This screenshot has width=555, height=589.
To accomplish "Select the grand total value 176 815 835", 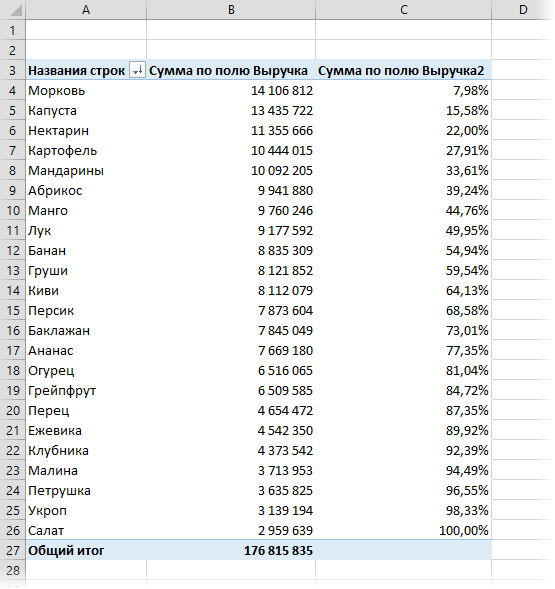I will pyautogui.click(x=231, y=550).
